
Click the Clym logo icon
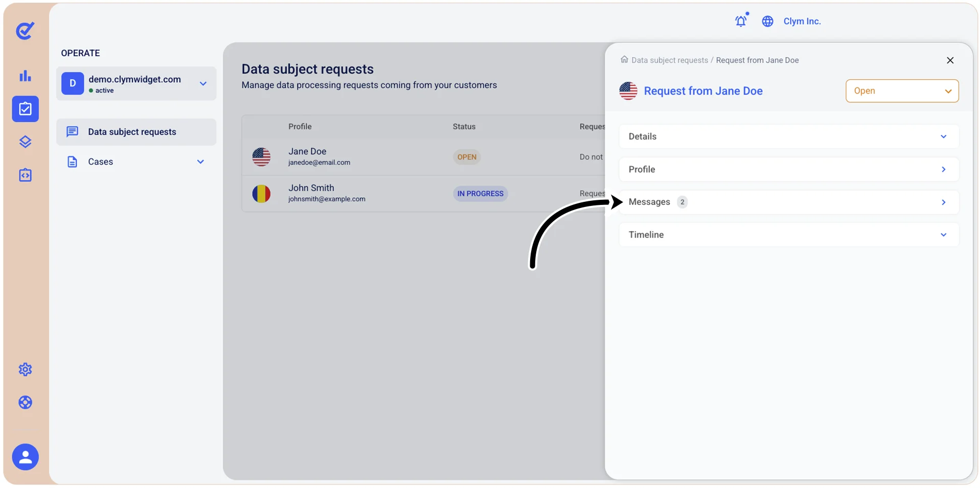pos(25,31)
